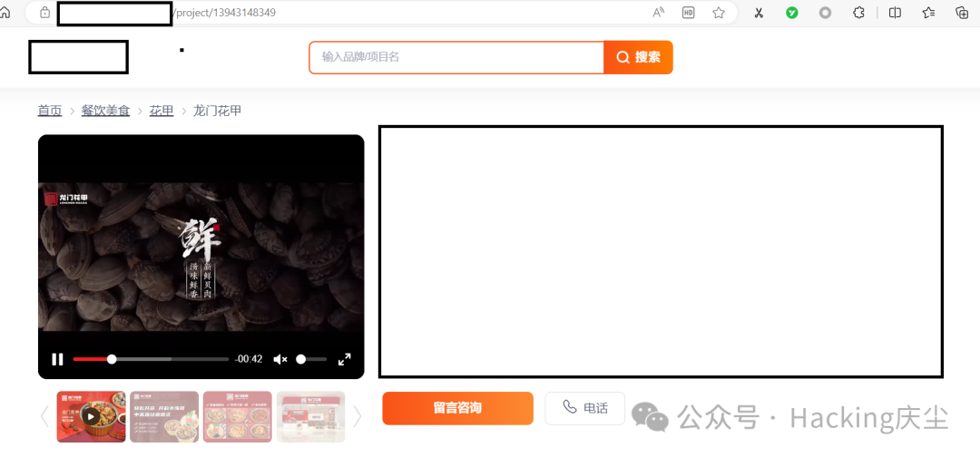
Task: Click the -00:42 remaining time
Action: [249, 359]
